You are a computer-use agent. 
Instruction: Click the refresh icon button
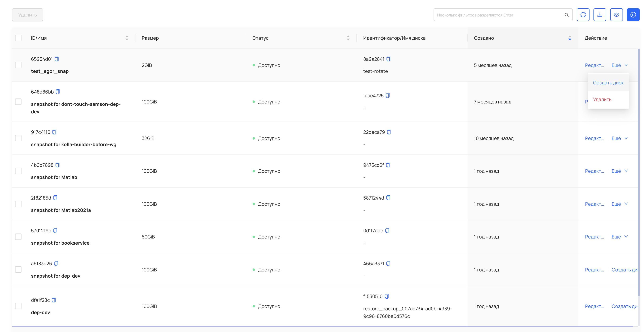point(583,15)
